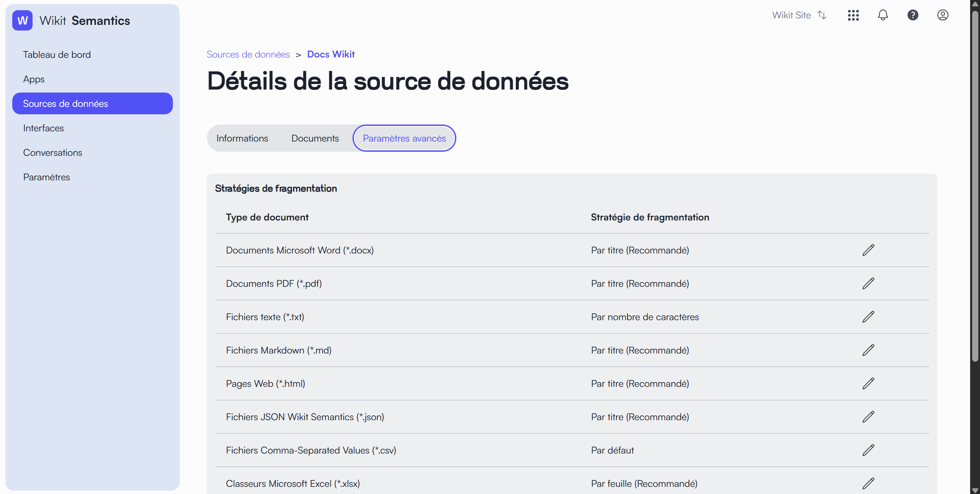Switch organization via Wikit Site selector
The height and width of the screenshot is (494, 980).
click(799, 15)
